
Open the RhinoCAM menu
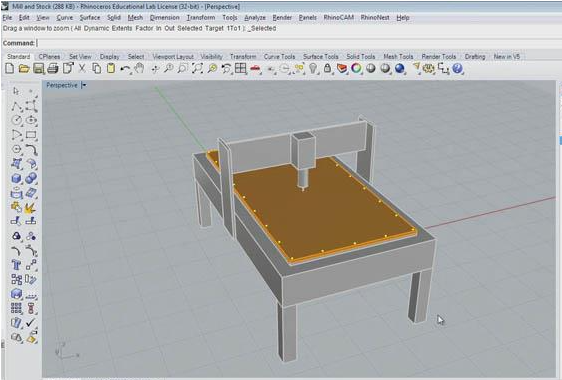(338, 18)
